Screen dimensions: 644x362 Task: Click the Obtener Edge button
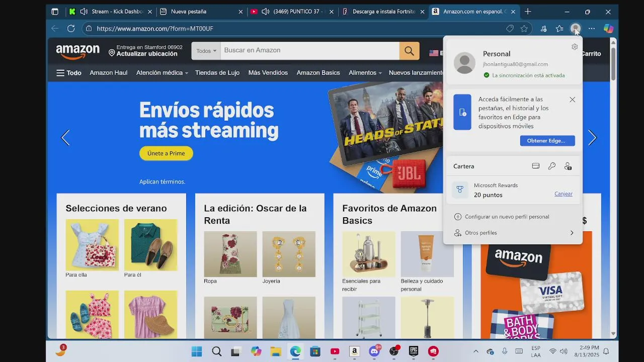click(547, 141)
